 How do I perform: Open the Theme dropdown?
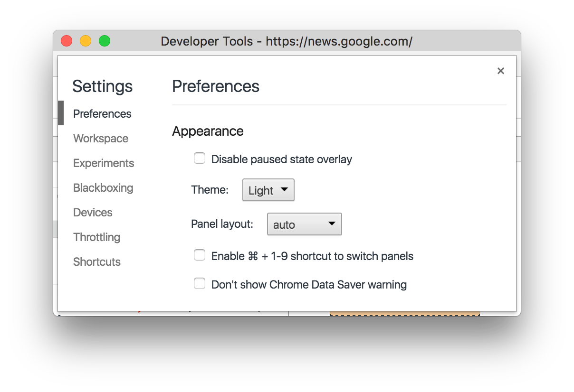268,190
